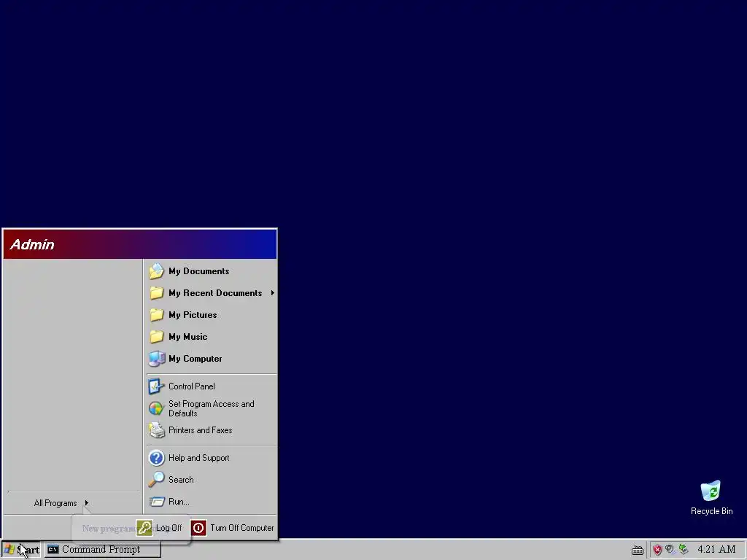Switch to the Command Prompt taskbar button

click(x=102, y=550)
